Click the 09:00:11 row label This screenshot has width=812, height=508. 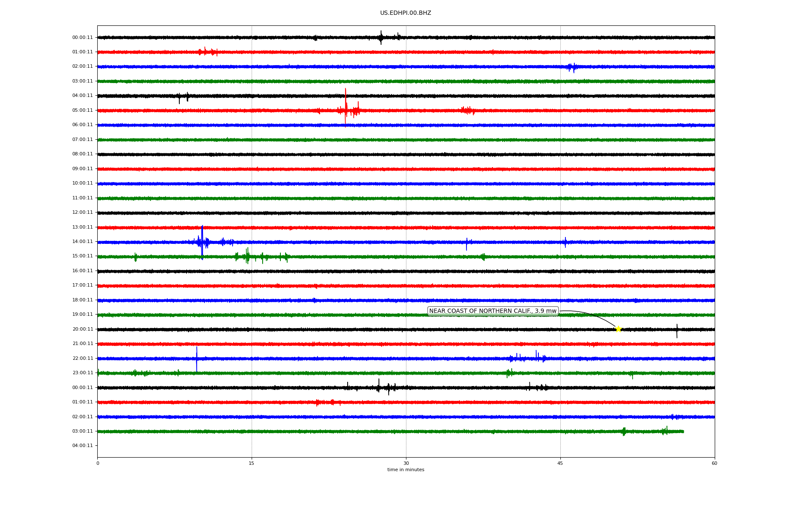[82, 169]
